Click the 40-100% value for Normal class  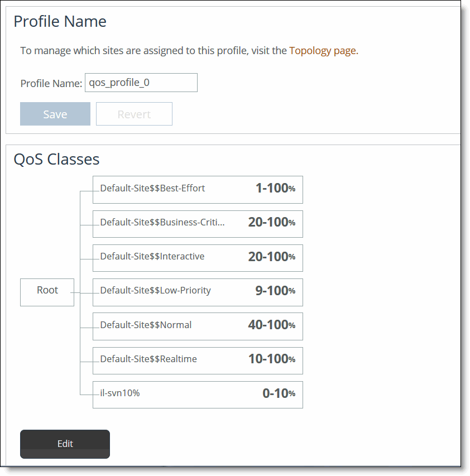(x=272, y=324)
